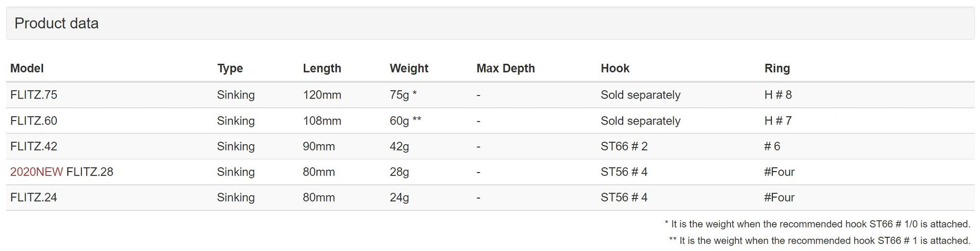980x251 pixels.
Task: Click the Weight column header
Action: 409,69
